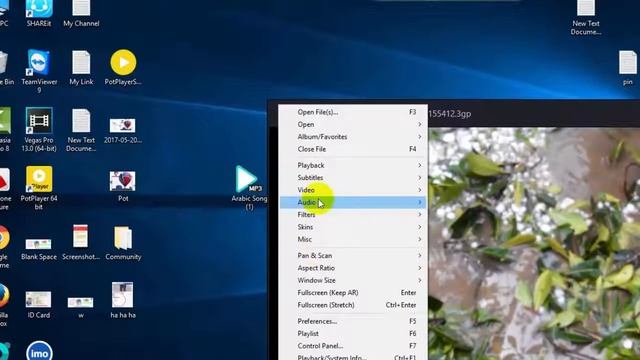Click the PotPlayer video area
640x360 pixels.
(534, 244)
